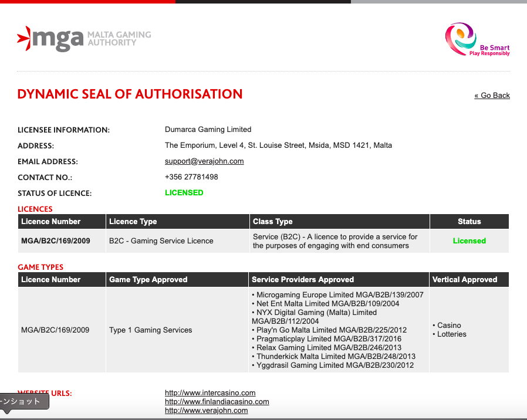Screen dimensions: 527x420
Task: Click licence number MGA/B2C/169/2009 in Game Types table
Action: coord(55,330)
